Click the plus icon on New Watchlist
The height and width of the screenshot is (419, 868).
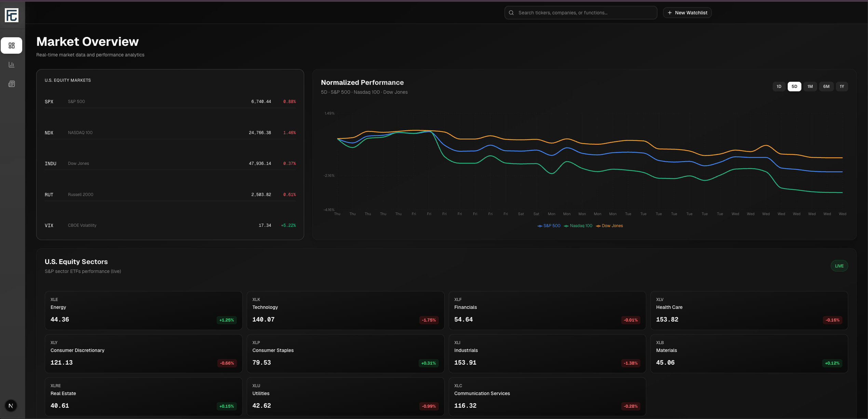670,13
